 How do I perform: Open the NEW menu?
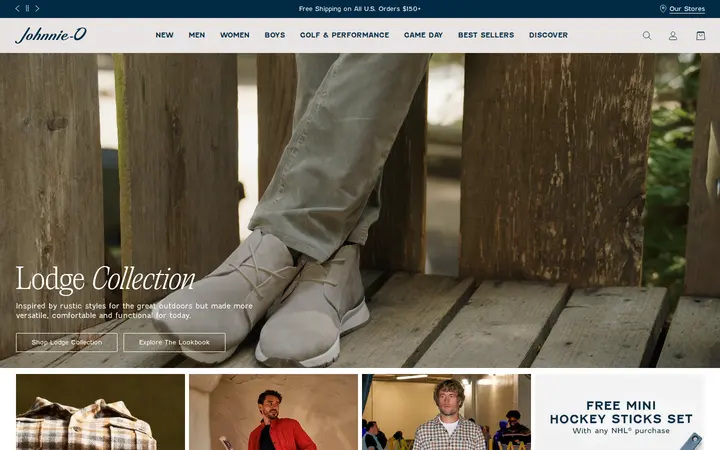click(x=164, y=35)
